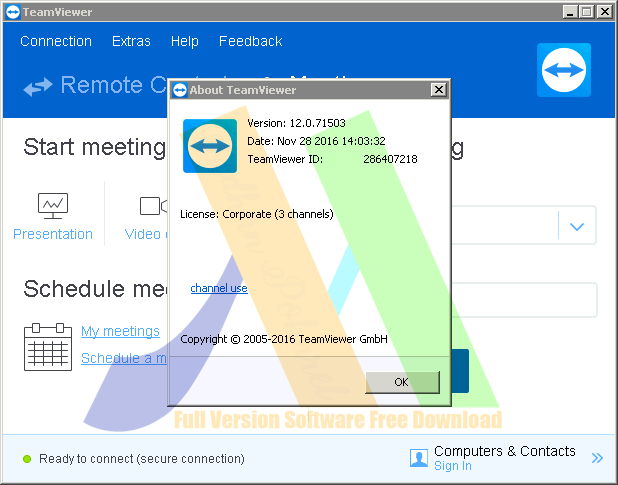The width and height of the screenshot is (618, 485).
Task: Select the Remote Control tab arrows icon
Action: click(x=38, y=87)
